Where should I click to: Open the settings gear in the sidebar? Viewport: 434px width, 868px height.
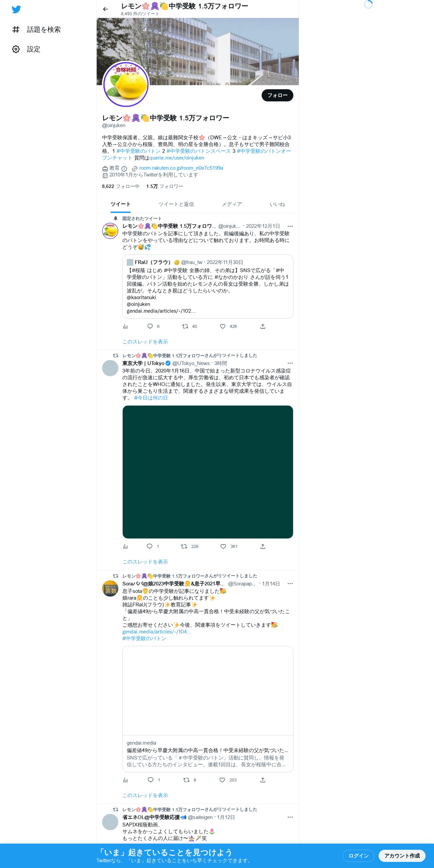pos(16,49)
